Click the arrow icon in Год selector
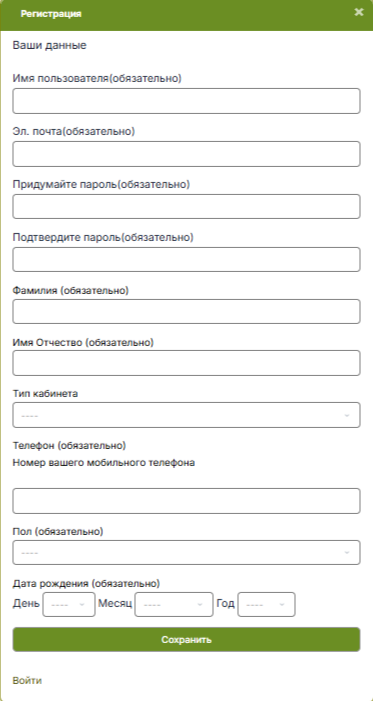Image resolution: width=373 pixels, height=701 pixels. [282, 605]
